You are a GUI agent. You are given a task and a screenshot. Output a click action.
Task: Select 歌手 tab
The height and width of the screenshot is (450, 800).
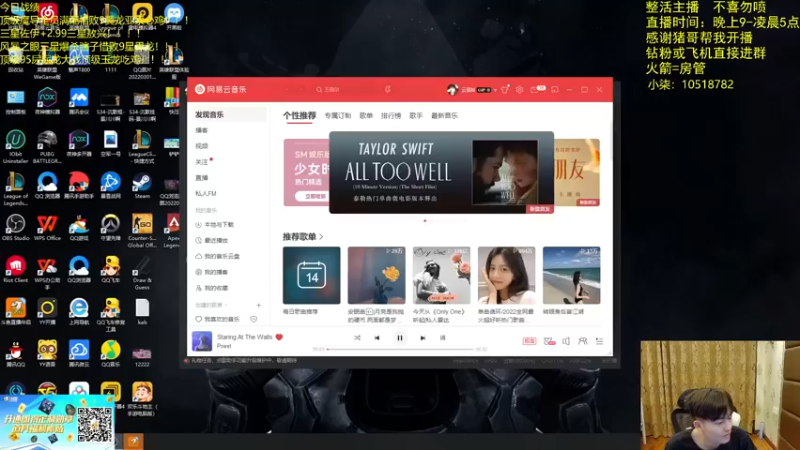pyautogui.click(x=416, y=116)
